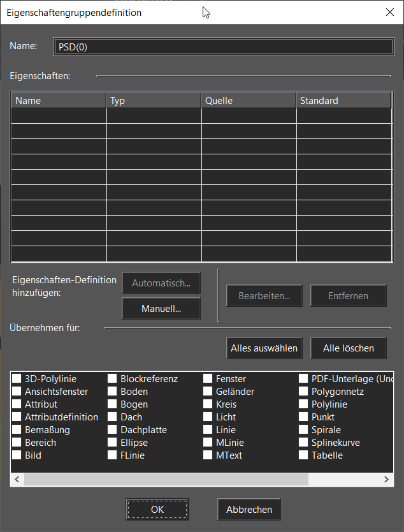The image size is (404, 532).
Task: Click the Manuell... button
Action: pyautogui.click(x=161, y=309)
